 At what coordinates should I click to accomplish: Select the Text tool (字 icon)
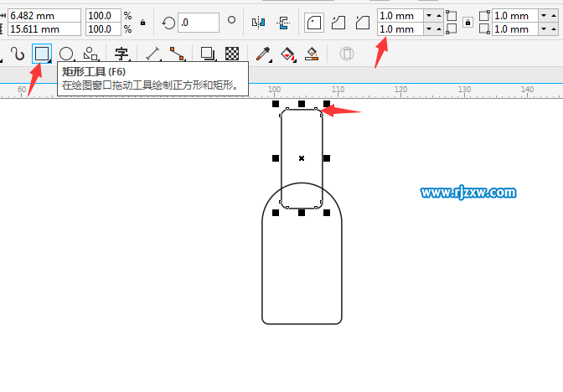coord(121,54)
